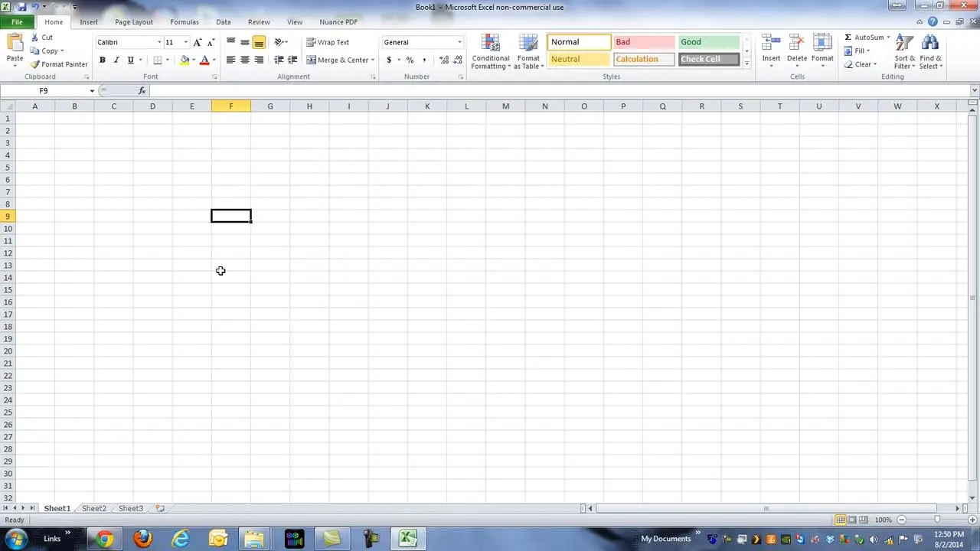
Task: Apply the fill color bucket icon
Action: coord(185,60)
